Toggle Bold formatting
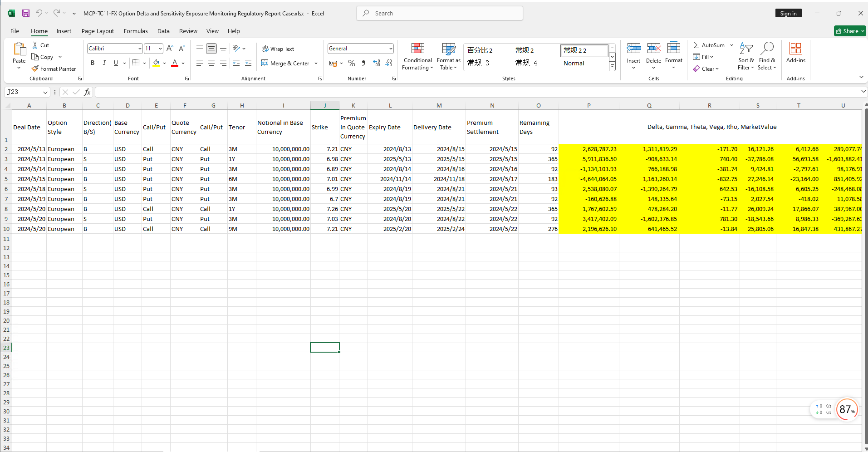The width and height of the screenshot is (868, 452). coord(93,63)
